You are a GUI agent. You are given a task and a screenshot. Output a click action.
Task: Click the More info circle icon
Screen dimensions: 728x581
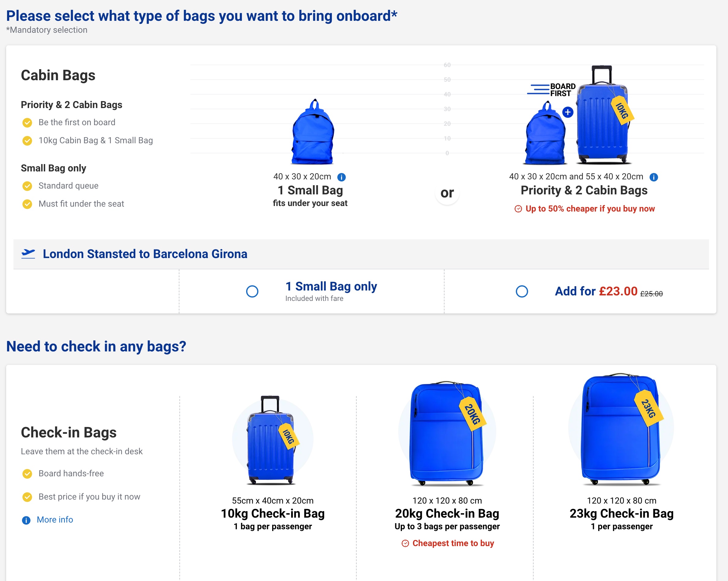pyautogui.click(x=26, y=520)
